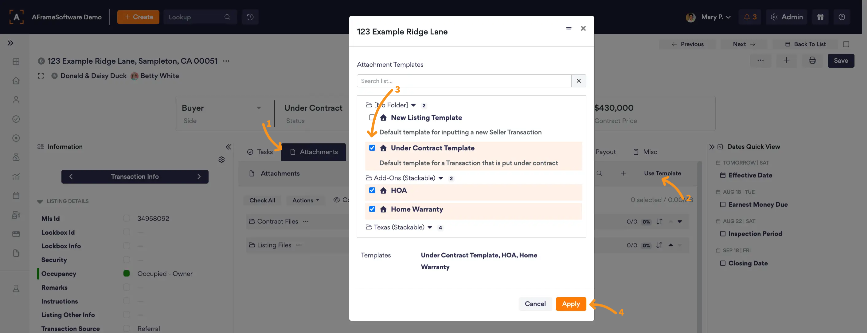The image size is (868, 333).
Task: Switch to the Payout tab
Action: tap(605, 152)
